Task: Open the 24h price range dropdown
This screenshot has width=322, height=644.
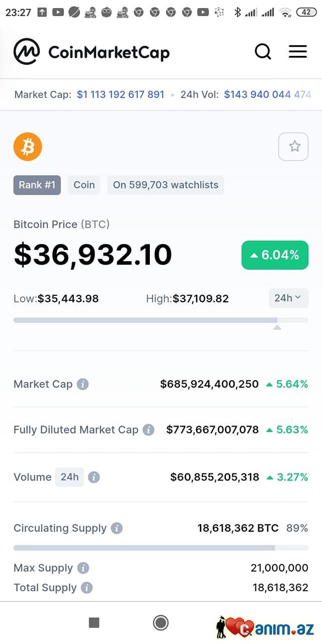Action: click(x=288, y=298)
